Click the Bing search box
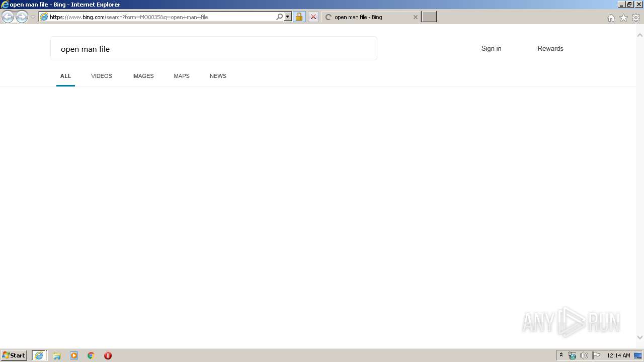644x362 pixels. click(x=214, y=49)
